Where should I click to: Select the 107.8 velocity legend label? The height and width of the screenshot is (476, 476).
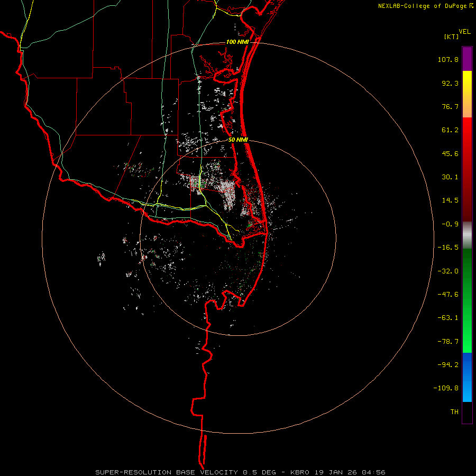tap(448, 59)
